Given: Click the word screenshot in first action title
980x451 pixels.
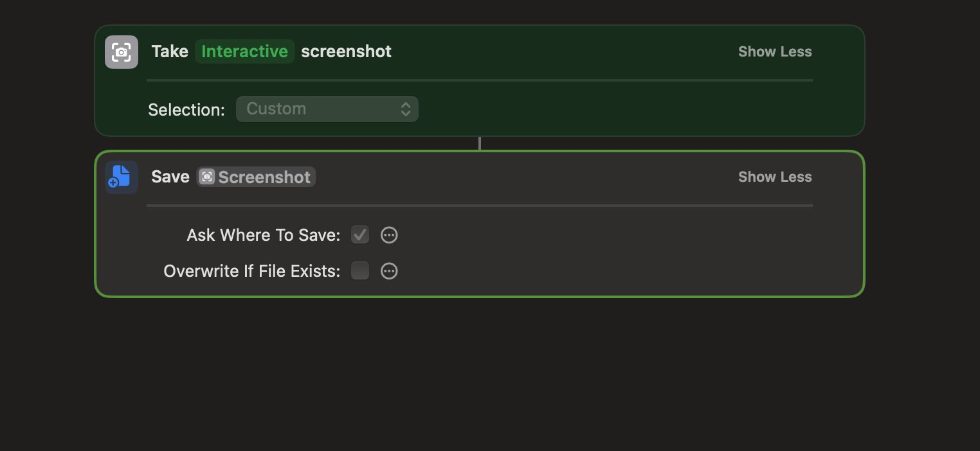Looking at the screenshot, I should (x=346, y=51).
